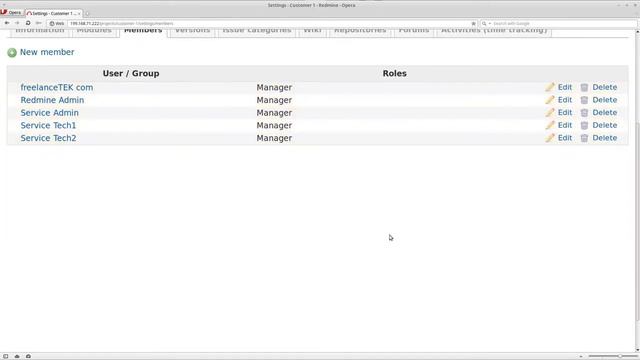Open zoom dropdown arrow in status bar
The width and height of the screenshot is (640, 360).
click(581, 356)
